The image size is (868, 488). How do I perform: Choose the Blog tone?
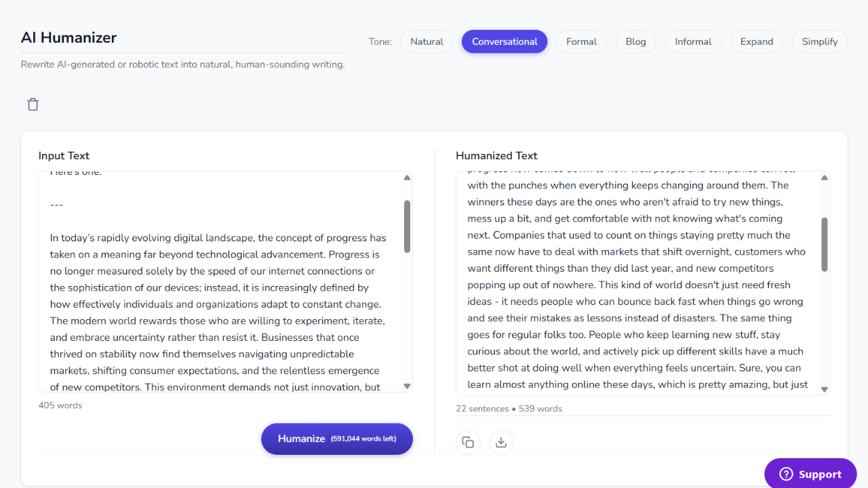[x=635, y=41]
